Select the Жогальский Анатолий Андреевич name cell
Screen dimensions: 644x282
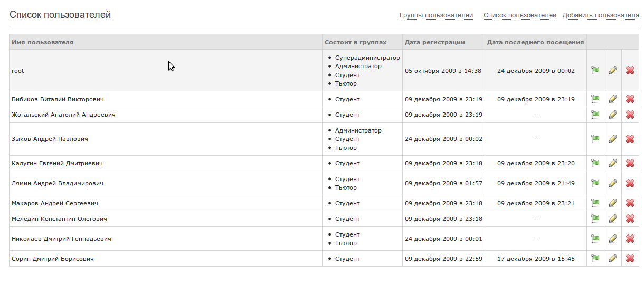tap(63, 115)
